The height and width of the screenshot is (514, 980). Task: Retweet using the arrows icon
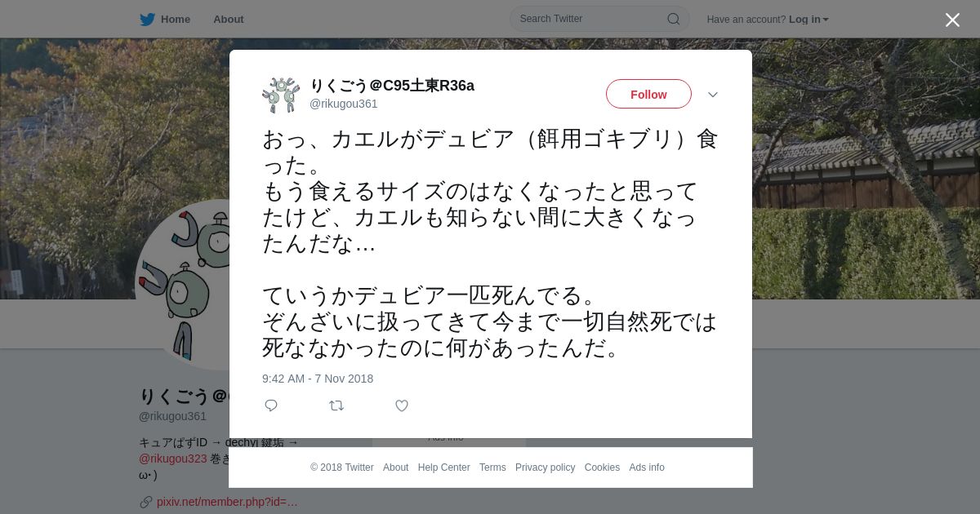(x=336, y=405)
